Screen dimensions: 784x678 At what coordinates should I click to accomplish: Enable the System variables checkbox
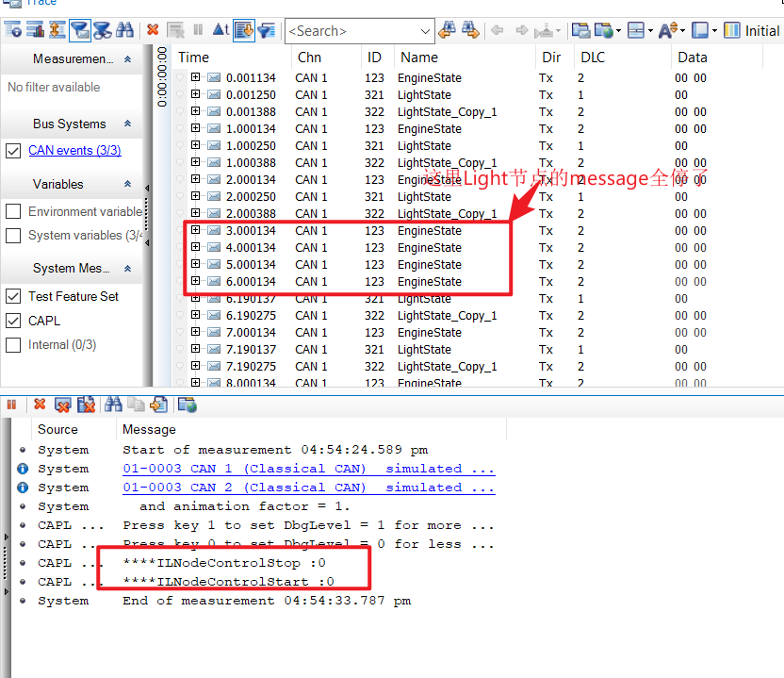(13, 236)
